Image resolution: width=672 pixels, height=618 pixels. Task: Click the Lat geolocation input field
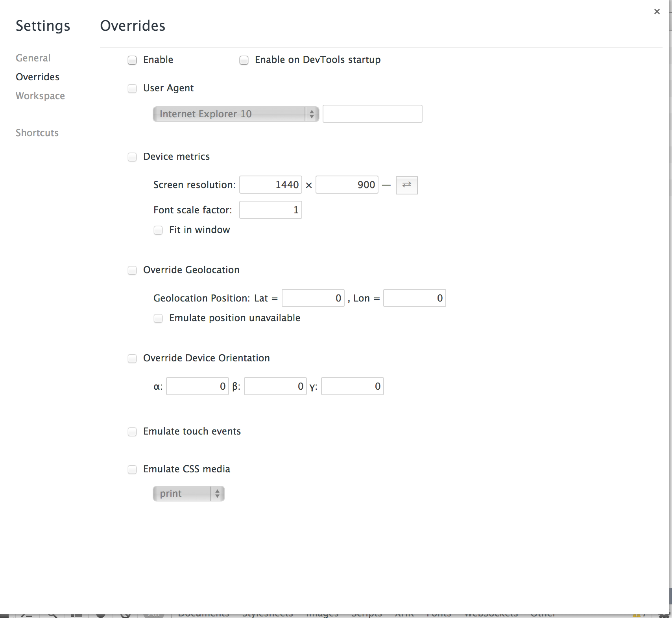point(313,298)
